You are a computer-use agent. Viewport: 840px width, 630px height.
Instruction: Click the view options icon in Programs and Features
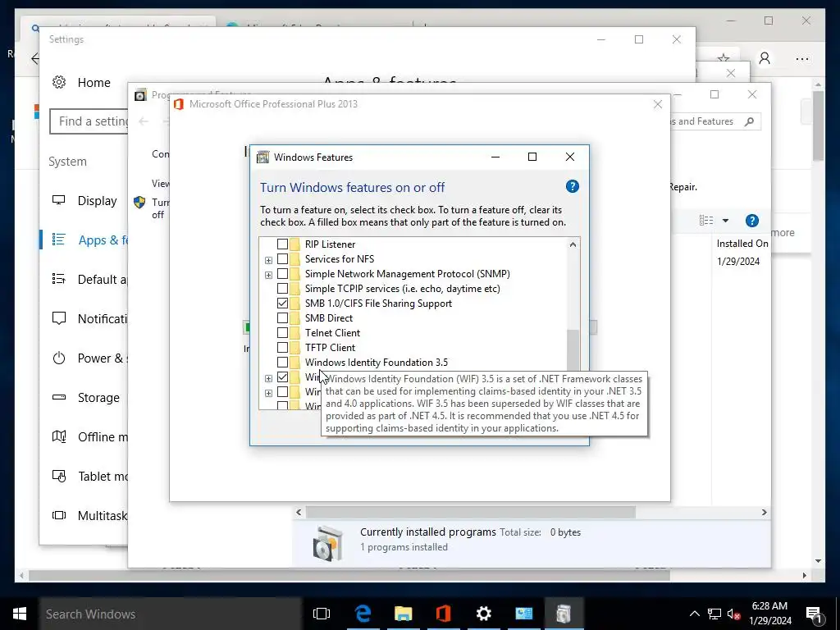(x=706, y=220)
